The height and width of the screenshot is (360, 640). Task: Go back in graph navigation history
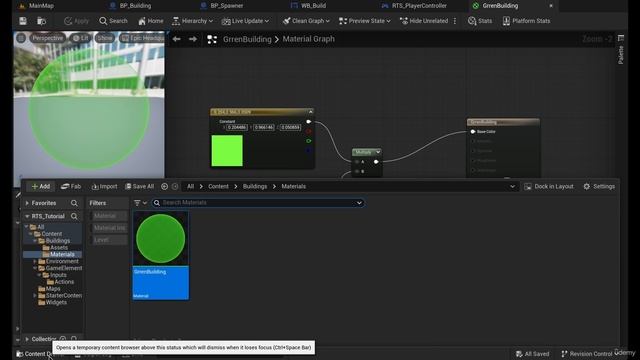tap(176, 39)
